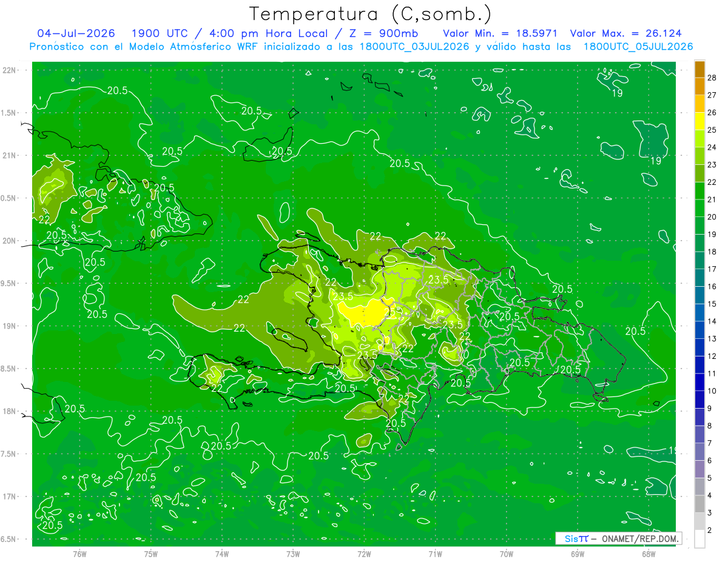Image resolution: width=728 pixels, height=562 pixels.
Task: Click the green colorbar swatch between 20 and 21
Action: [699, 209]
